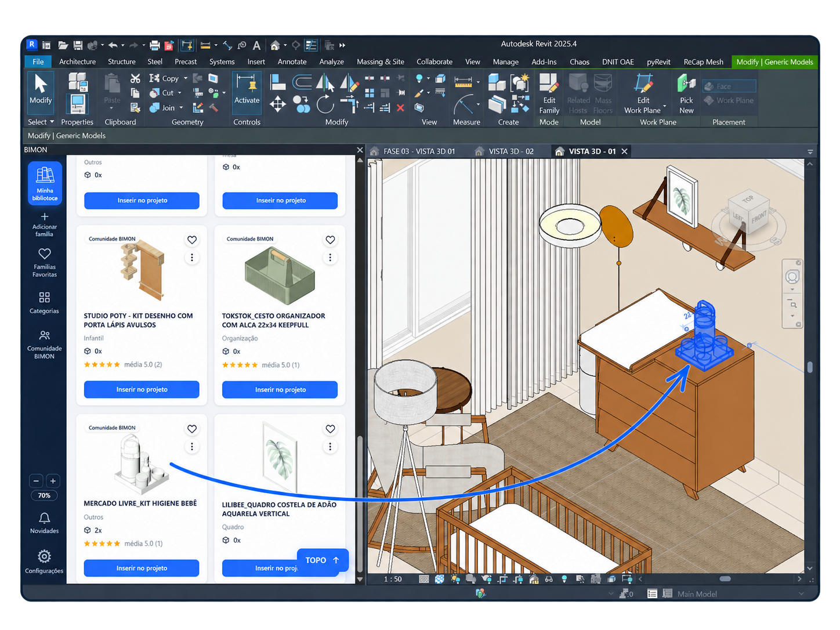Select the Rotate tool in Modify panel
The height and width of the screenshot is (630, 840).
tap(325, 104)
